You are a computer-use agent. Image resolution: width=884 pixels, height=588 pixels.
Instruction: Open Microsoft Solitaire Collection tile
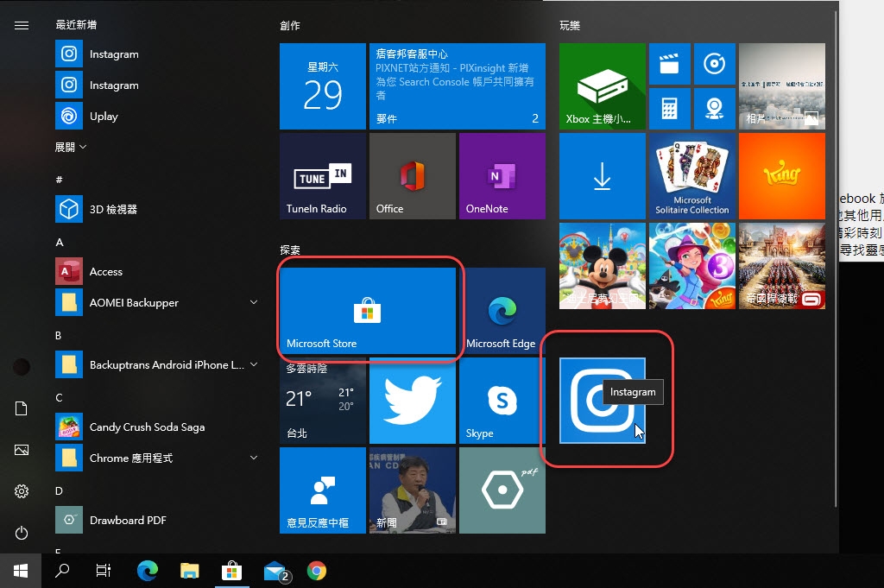click(x=691, y=176)
